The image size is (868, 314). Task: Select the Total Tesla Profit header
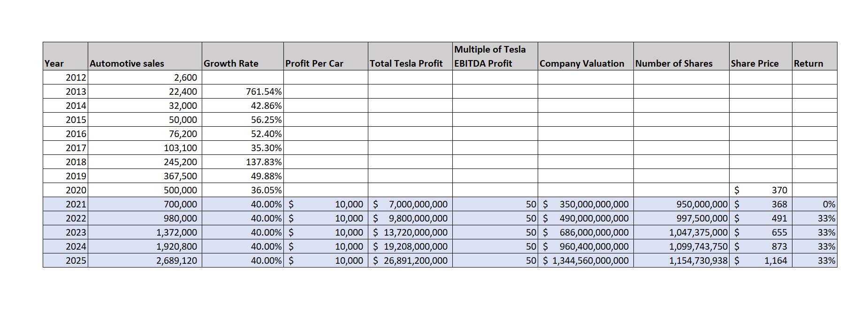[x=410, y=56]
